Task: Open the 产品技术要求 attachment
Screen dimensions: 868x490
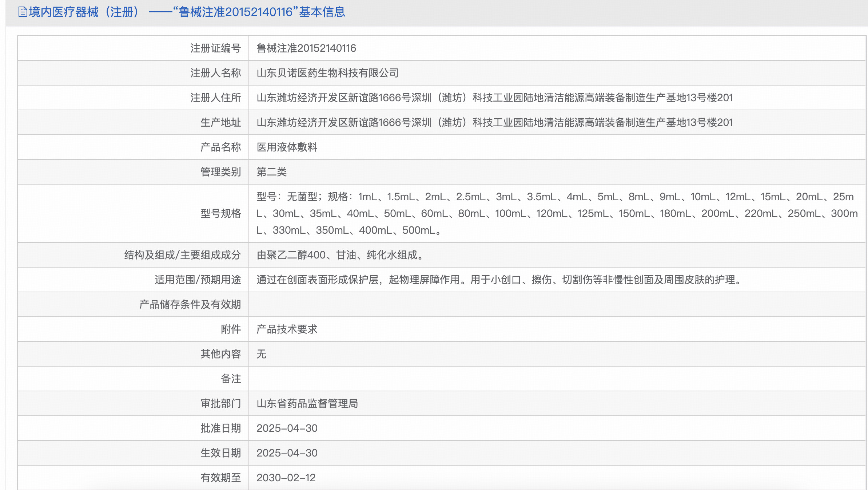Action: [287, 329]
